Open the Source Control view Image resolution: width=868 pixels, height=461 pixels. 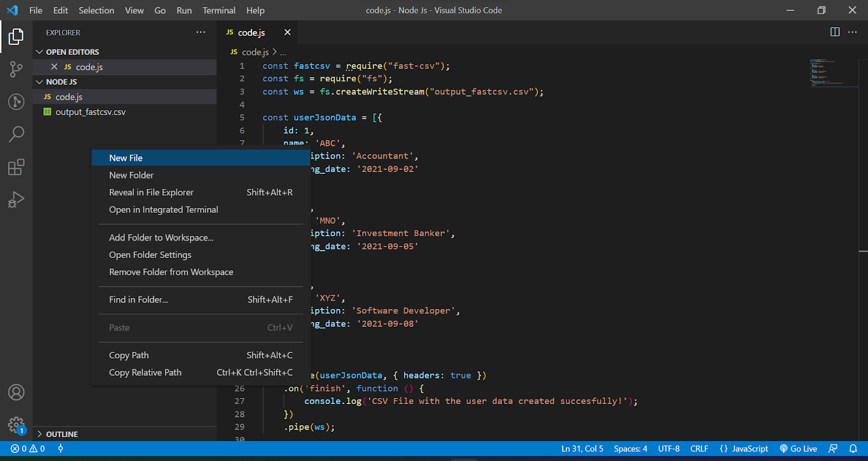(16, 69)
